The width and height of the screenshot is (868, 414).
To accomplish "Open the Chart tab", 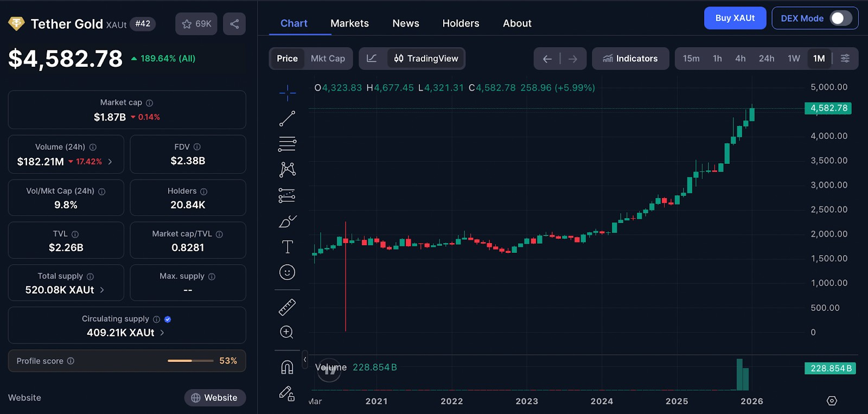I will (294, 23).
